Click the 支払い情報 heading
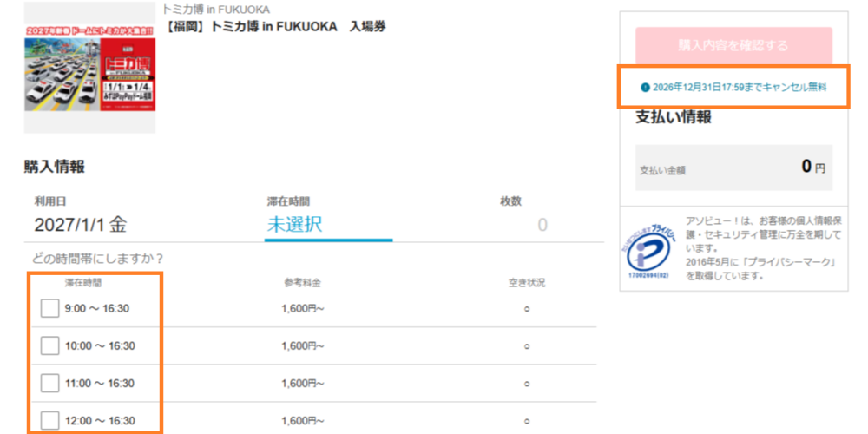 (674, 117)
